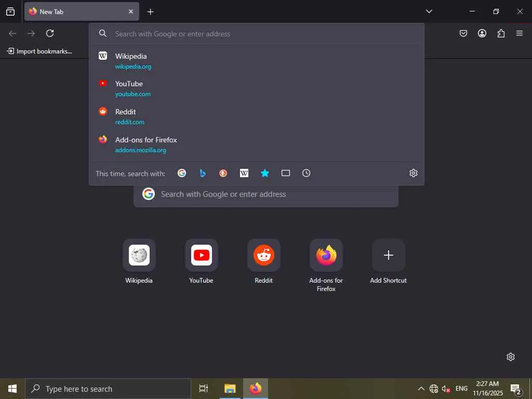The height and width of the screenshot is (399, 532).
Task: Show hidden system tray icons
Action: point(421,389)
